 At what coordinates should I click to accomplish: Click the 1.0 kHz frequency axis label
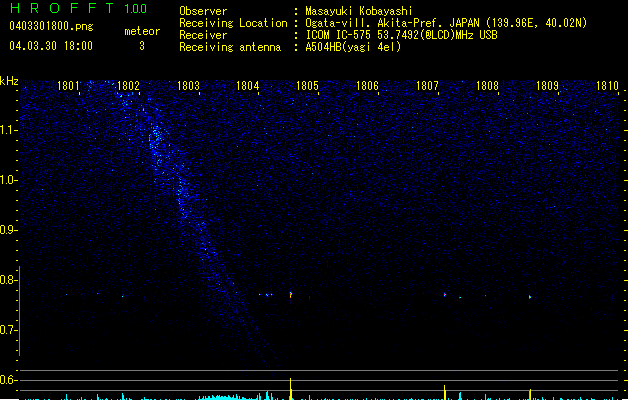click(x=9, y=180)
